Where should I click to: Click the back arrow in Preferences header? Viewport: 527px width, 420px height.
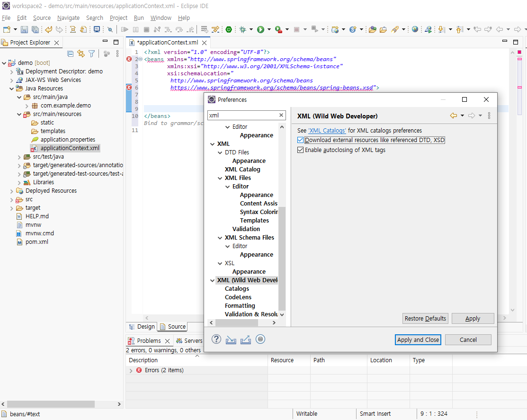(454, 116)
